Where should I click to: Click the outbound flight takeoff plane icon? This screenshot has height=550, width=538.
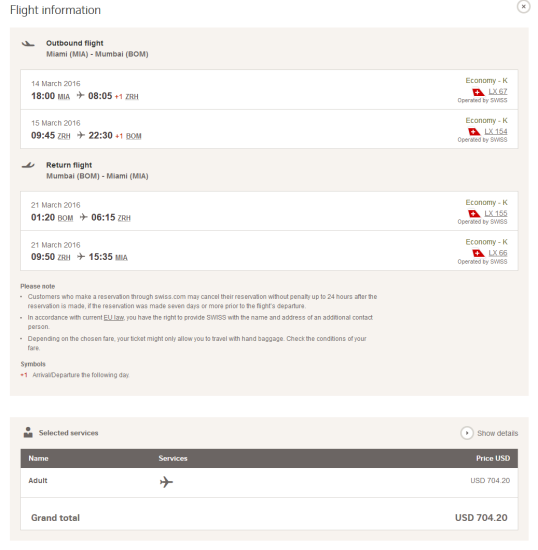[28, 44]
